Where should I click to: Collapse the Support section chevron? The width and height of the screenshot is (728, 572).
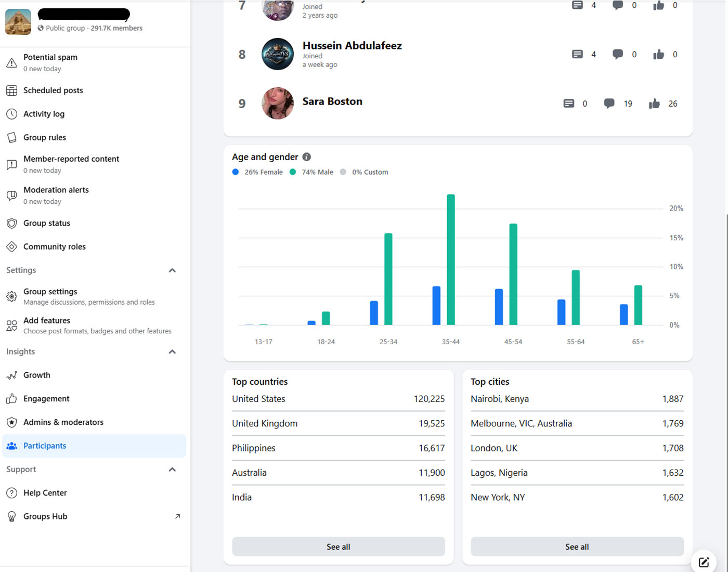[x=172, y=470]
